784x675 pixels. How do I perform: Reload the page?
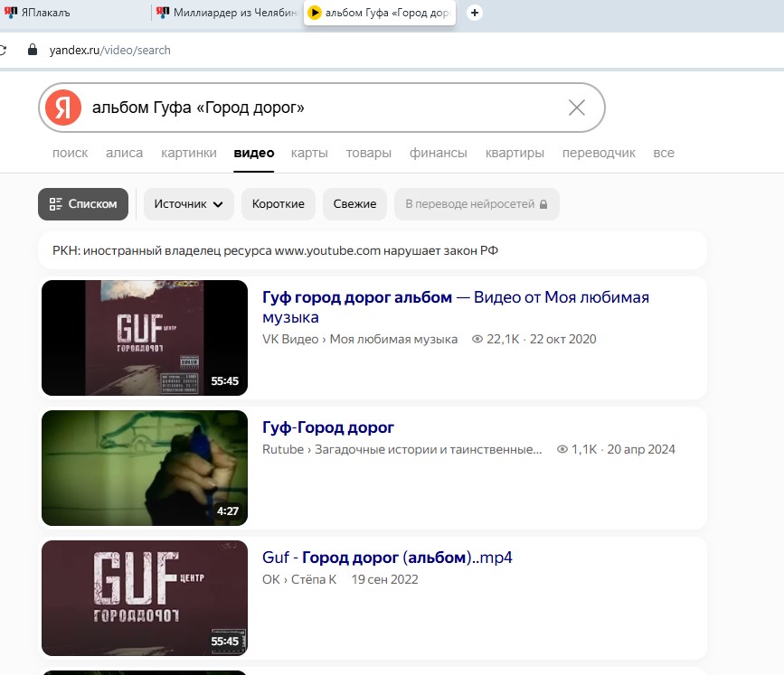[x=3, y=50]
